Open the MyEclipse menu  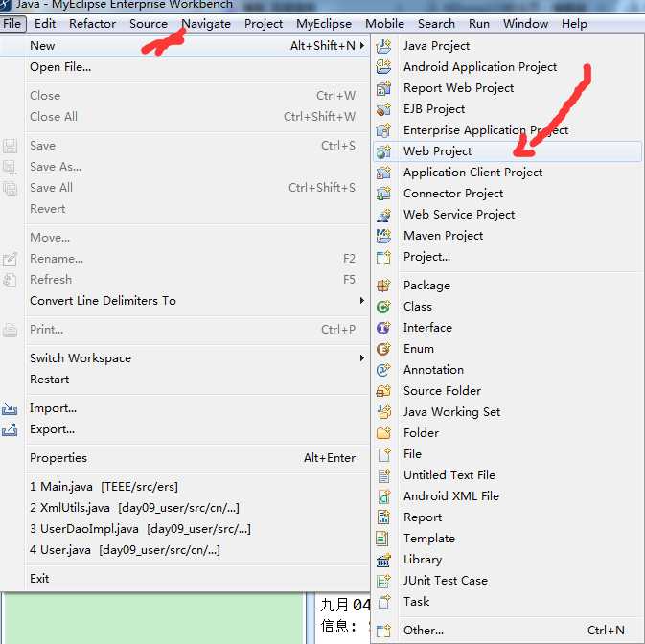pos(324,24)
